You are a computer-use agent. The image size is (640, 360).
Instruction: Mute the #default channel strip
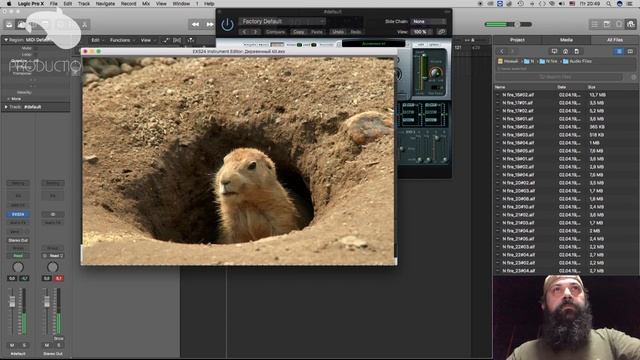click(x=12, y=345)
